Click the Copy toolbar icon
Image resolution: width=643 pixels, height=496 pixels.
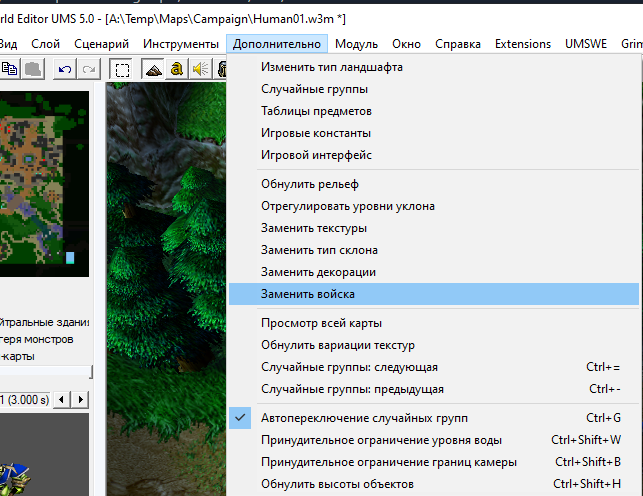point(9,69)
